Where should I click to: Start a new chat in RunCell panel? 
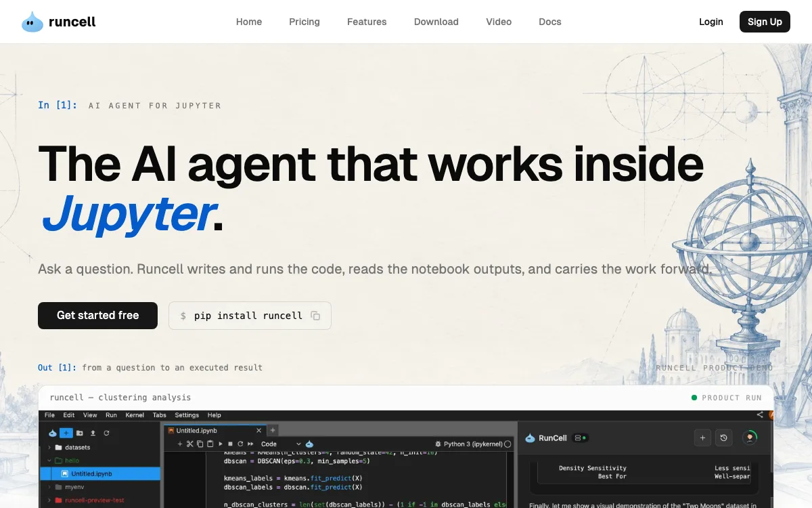pyautogui.click(x=702, y=438)
